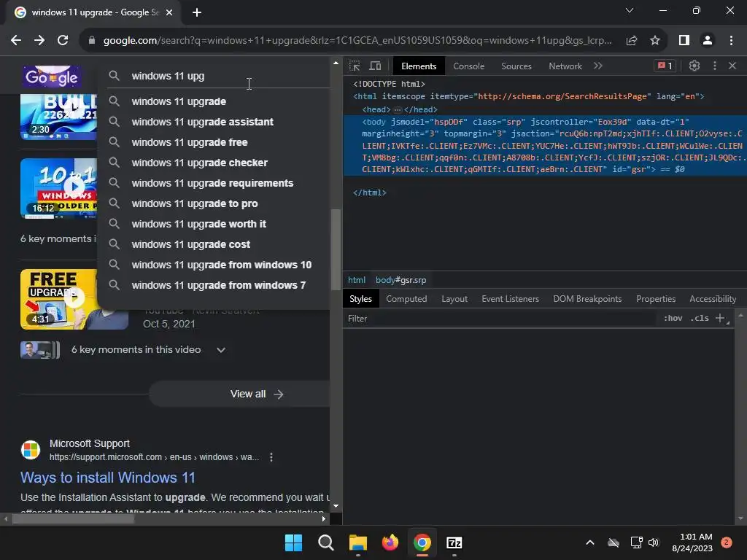Click the page horizontal scrollbar thumb
The image size is (747, 560).
coord(74,519)
